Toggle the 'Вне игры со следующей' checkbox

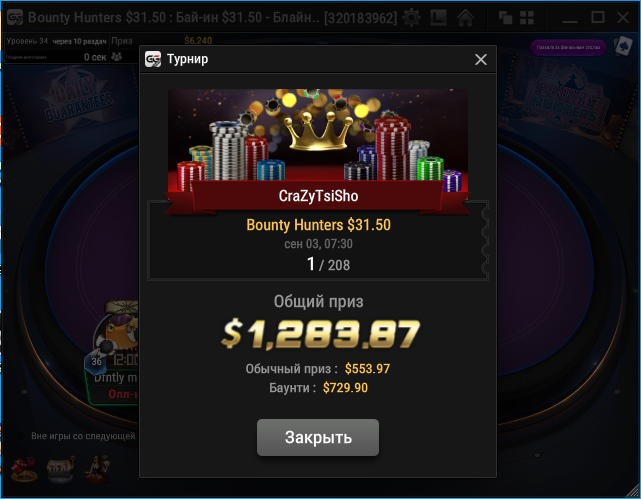pos(20,436)
